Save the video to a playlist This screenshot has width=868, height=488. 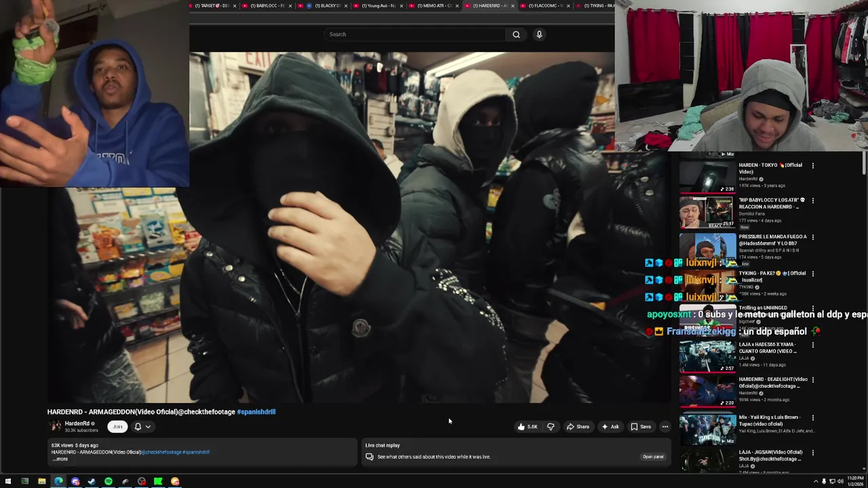(641, 427)
